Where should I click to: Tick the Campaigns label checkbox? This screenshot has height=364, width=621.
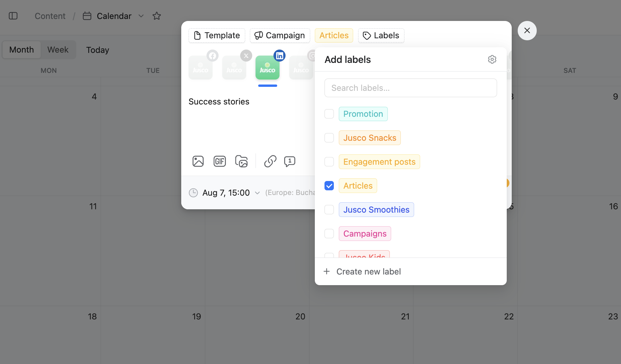click(x=329, y=234)
